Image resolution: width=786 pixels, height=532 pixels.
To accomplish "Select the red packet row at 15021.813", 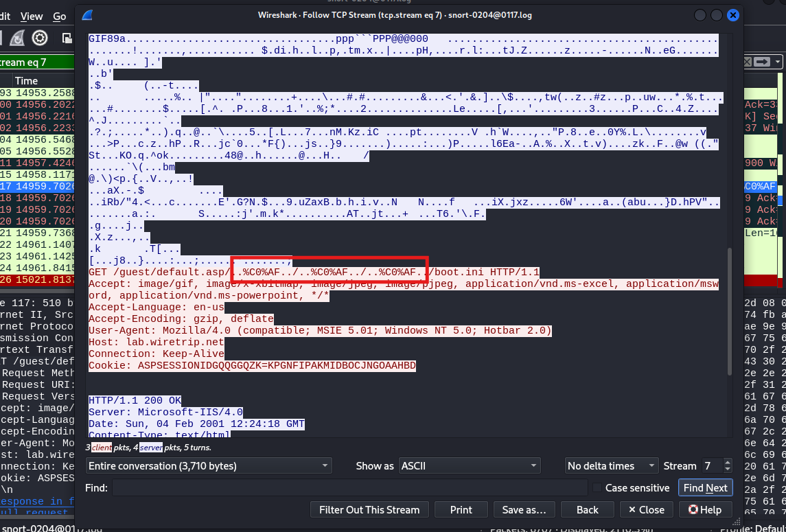I will coord(37,279).
